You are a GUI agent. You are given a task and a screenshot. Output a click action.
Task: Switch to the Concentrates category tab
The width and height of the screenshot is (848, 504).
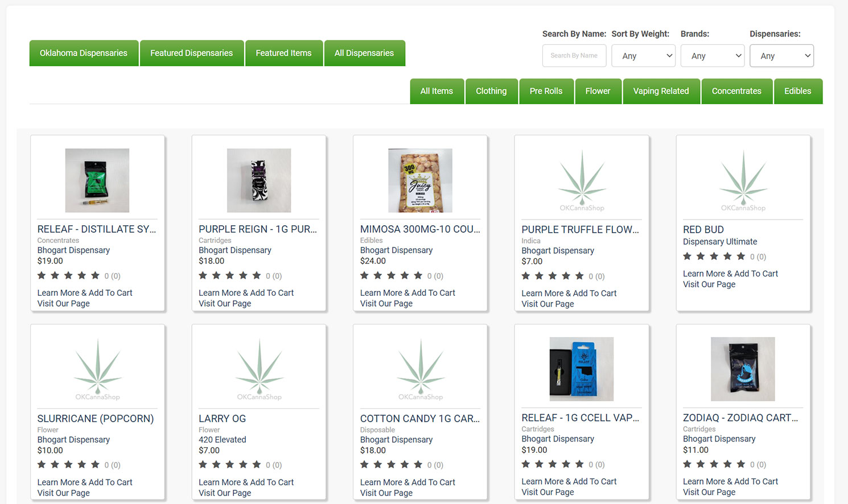point(736,91)
